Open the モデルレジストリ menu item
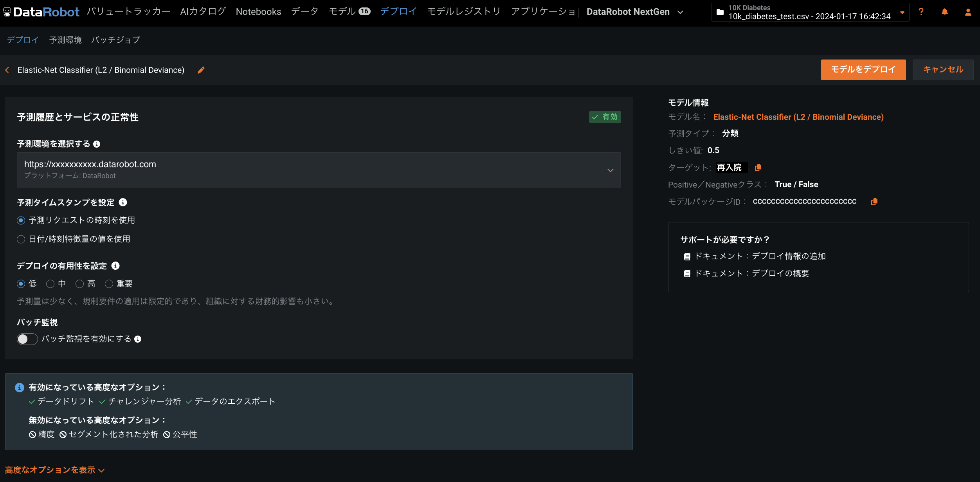Screen dimensions: 980x482 [x=464, y=12]
